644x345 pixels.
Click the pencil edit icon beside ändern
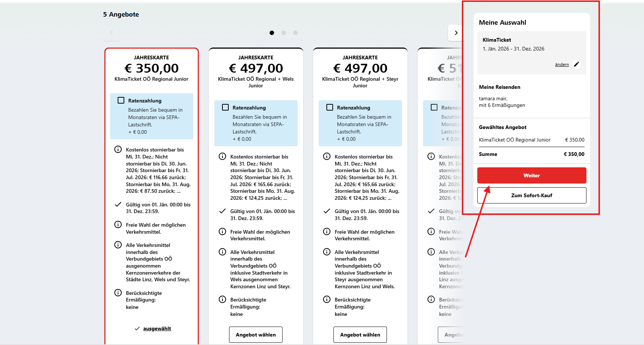(577, 64)
